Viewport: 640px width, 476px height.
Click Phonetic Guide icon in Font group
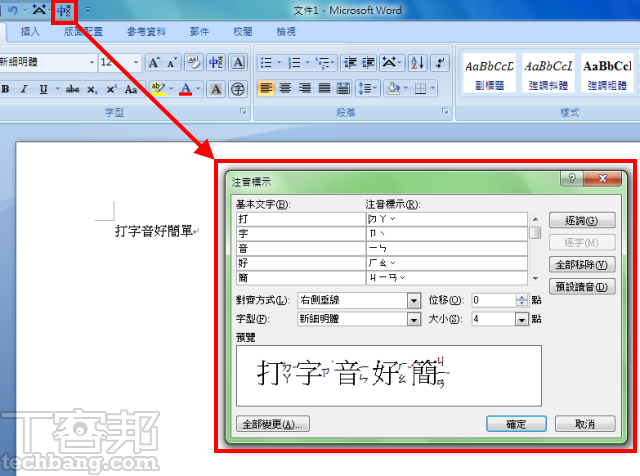pyautogui.click(x=216, y=63)
